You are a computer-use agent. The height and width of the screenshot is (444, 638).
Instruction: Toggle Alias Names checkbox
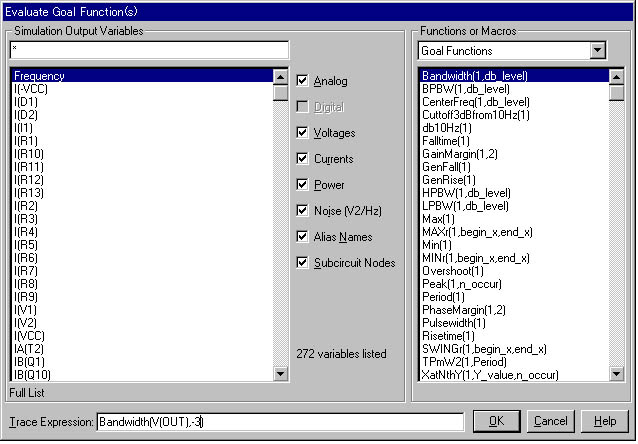click(303, 237)
